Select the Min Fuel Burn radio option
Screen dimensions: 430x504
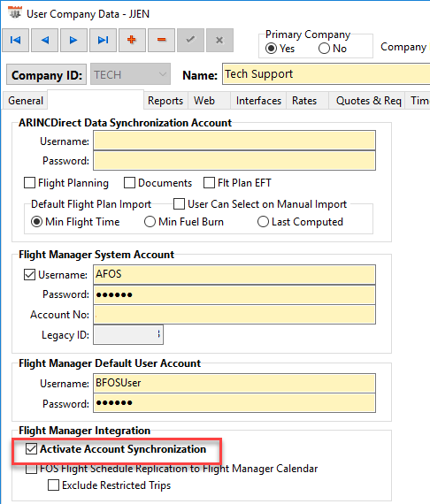point(150,222)
